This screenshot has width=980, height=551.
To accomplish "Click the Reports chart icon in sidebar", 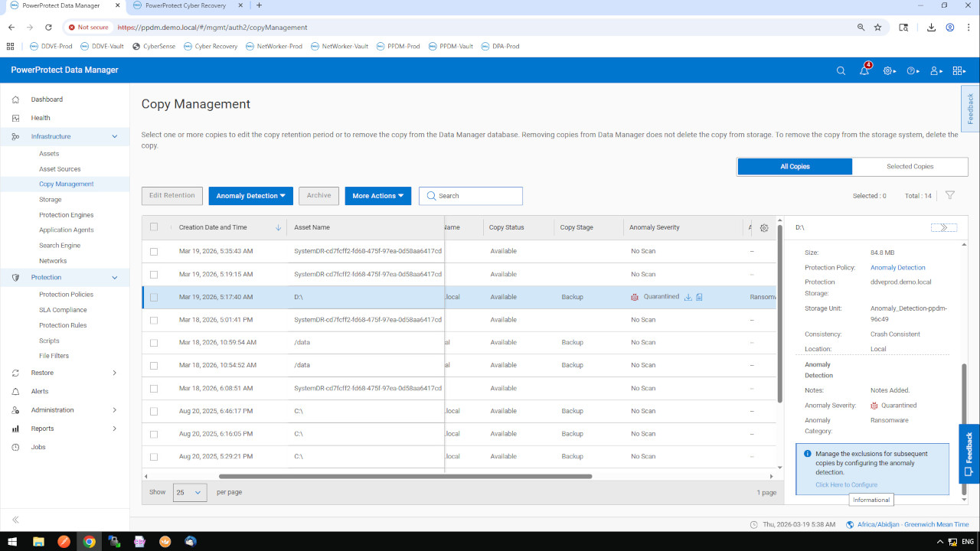I will tap(16, 429).
